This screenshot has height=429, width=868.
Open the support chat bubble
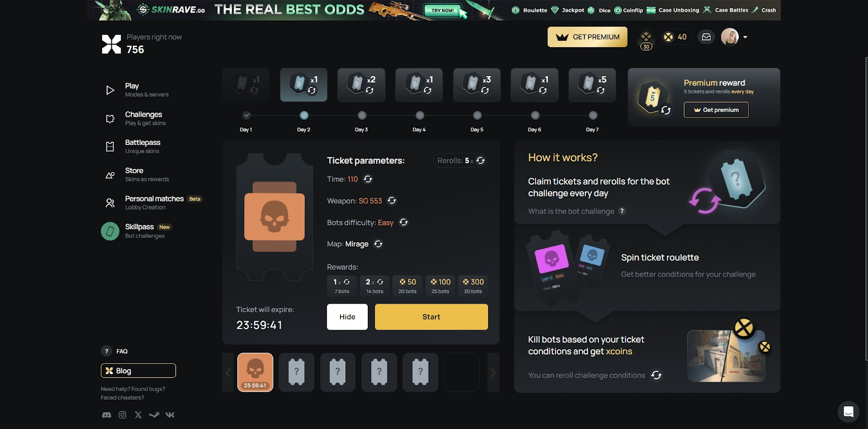click(x=848, y=412)
